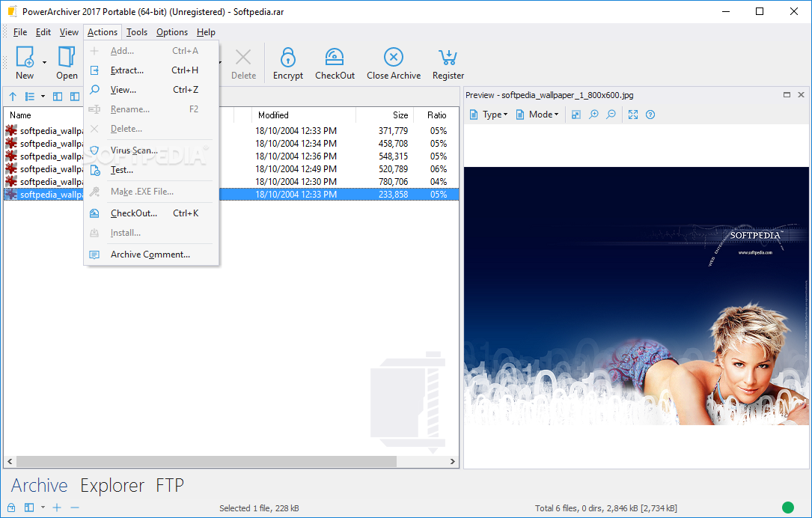Toggle the first pane layout icon in file list toolbar
Image resolution: width=812 pixels, height=518 pixels.
[x=58, y=97]
